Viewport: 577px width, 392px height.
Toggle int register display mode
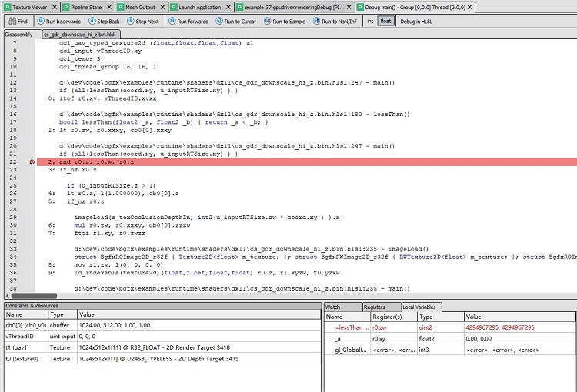pos(369,22)
